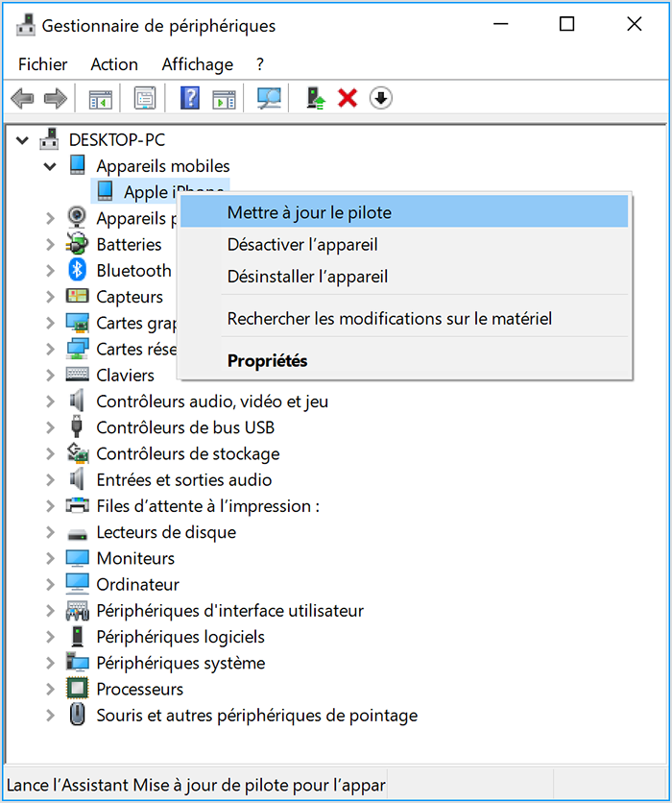The height and width of the screenshot is (803, 672).
Task: Select Mettre à jour le pilote
Action: pyautogui.click(x=309, y=212)
